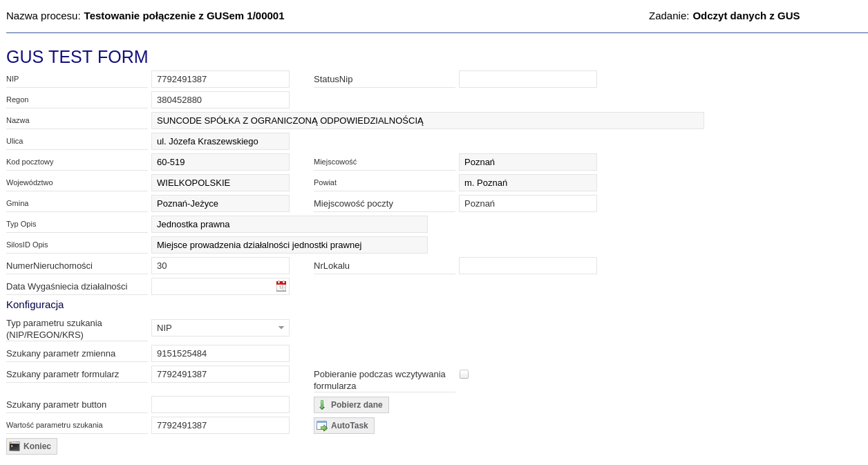868x465 pixels.
Task: Click the NumerNieruchomości input field
Action: coord(220,265)
